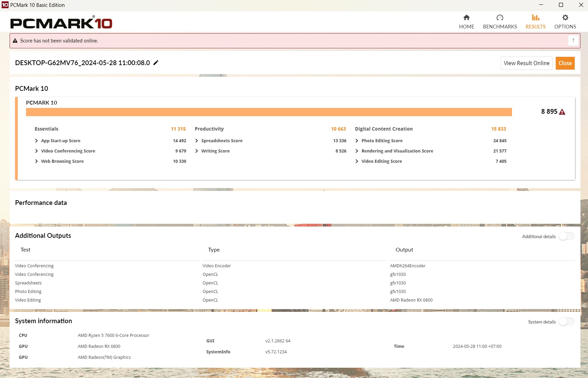The height and width of the screenshot is (378, 588).
Task: Open the HOME tab
Action: (466, 22)
